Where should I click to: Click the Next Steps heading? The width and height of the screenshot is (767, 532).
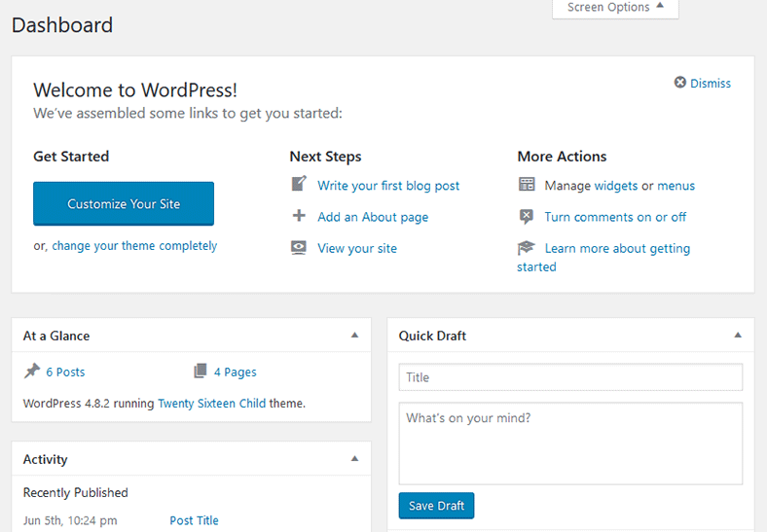[x=325, y=157]
